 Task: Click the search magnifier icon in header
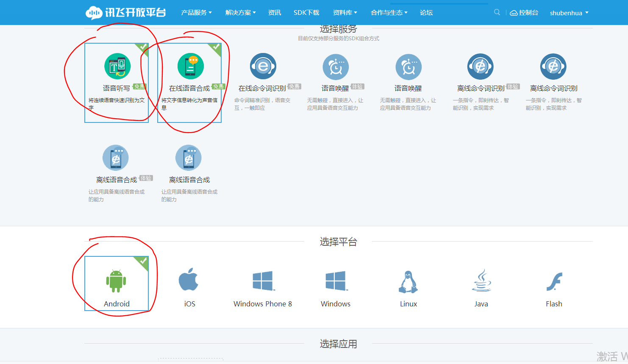(497, 12)
